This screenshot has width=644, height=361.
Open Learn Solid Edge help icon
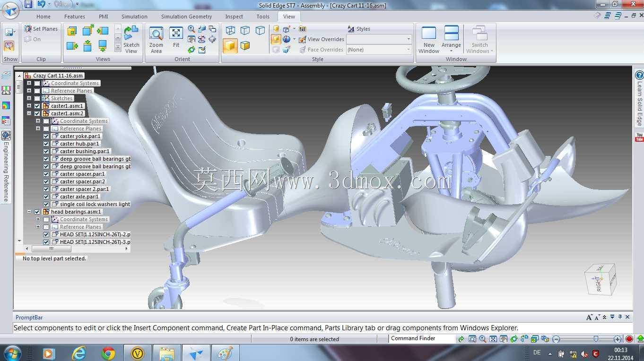click(x=639, y=75)
